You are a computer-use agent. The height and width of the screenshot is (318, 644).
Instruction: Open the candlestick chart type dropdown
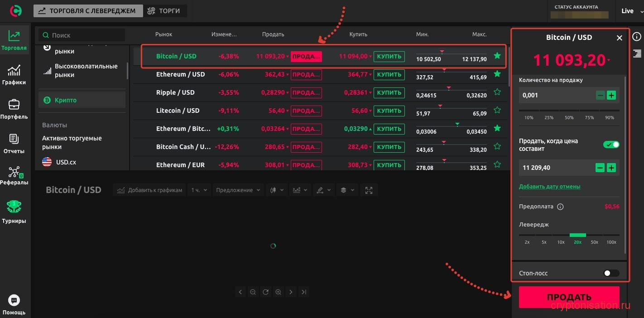click(276, 190)
